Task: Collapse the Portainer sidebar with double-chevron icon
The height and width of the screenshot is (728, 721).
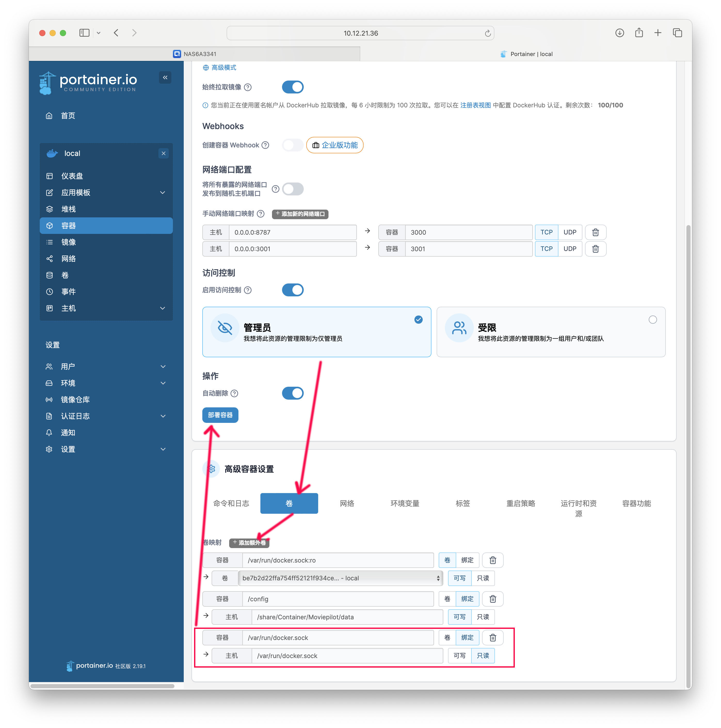Action: tap(165, 77)
